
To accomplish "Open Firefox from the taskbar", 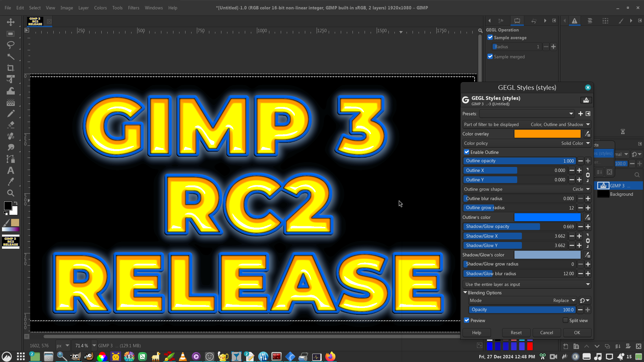I will click(330, 357).
